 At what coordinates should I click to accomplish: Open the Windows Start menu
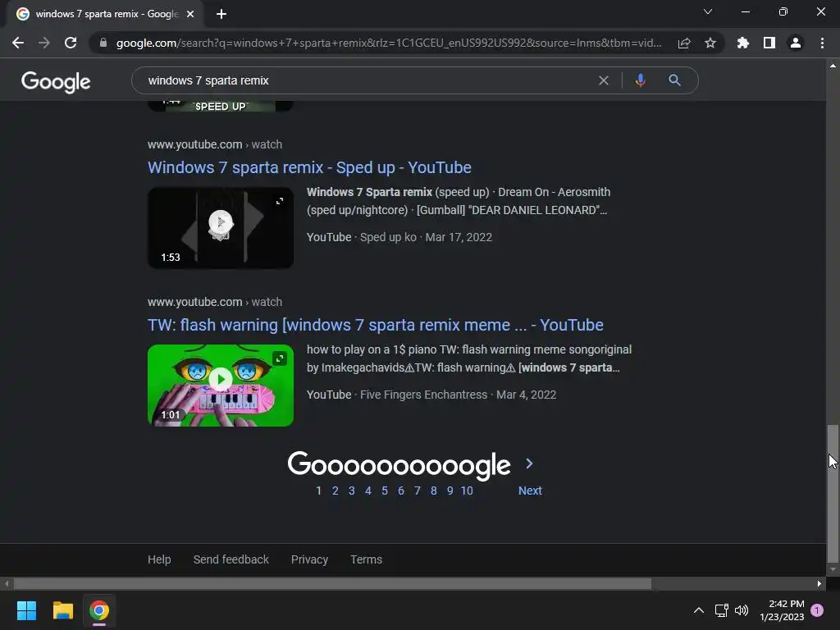[x=26, y=610]
